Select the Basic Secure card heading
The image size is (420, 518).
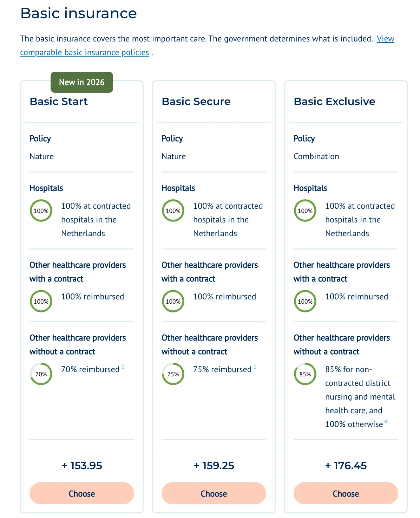(x=196, y=102)
